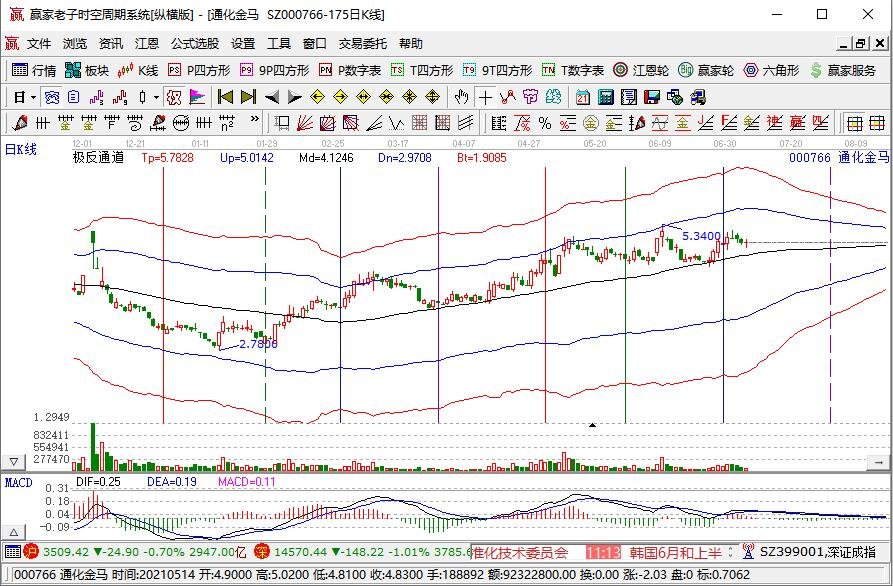Click the MACD indicator label
893x586 pixels.
coord(19,483)
